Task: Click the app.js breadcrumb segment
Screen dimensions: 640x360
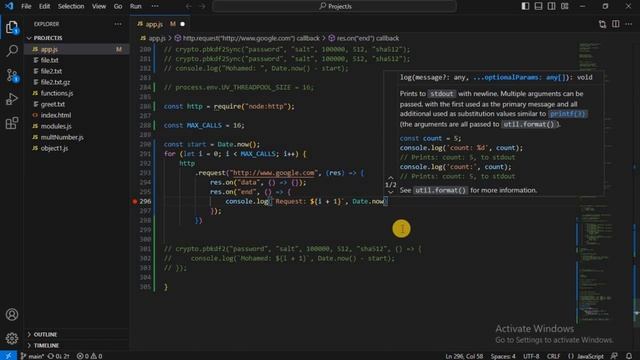Action: [x=153, y=38]
